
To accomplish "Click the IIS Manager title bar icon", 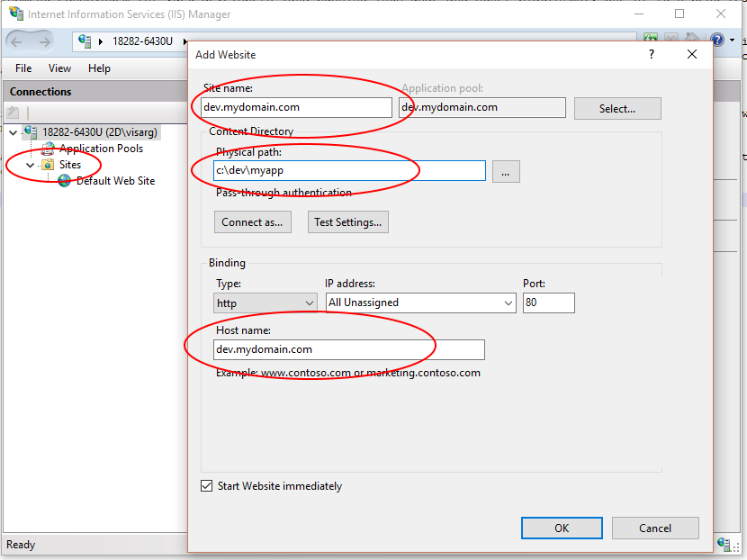I will [15, 14].
